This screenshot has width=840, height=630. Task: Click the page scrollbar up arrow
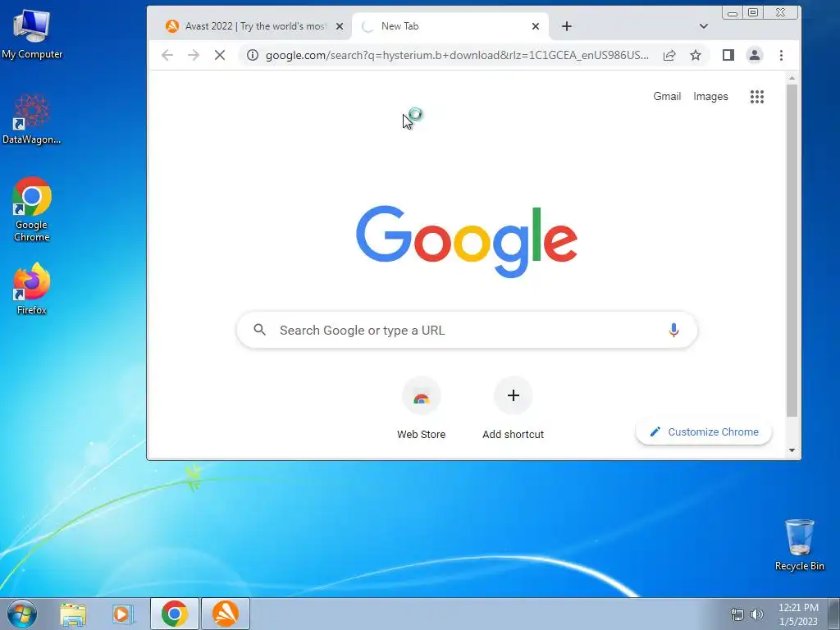pyautogui.click(x=792, y=79)
